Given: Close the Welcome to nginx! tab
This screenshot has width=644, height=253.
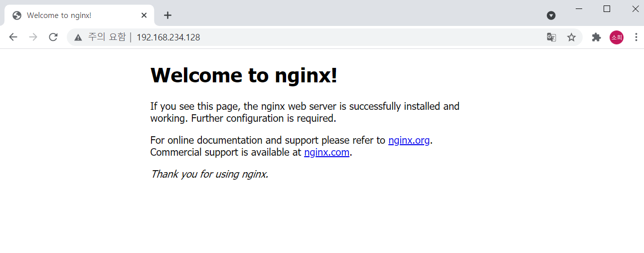Looking at the screenshot, I should tap(144, 15).
